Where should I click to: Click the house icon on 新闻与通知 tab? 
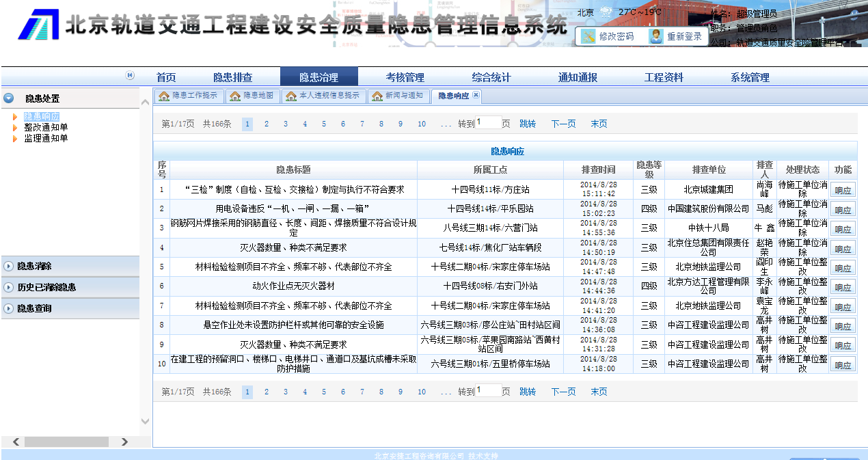click(377, 96)
